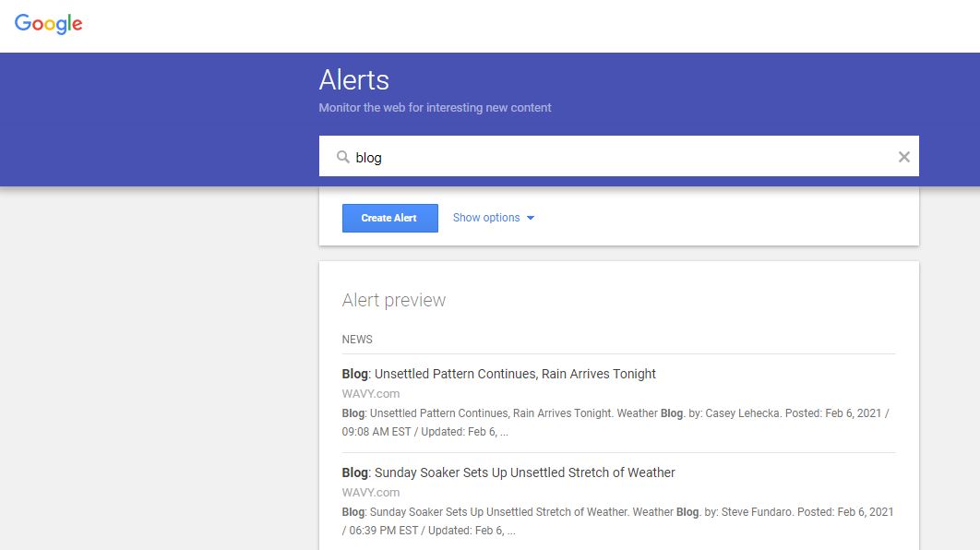Click the NEWS section label

[x=357, y=340]
